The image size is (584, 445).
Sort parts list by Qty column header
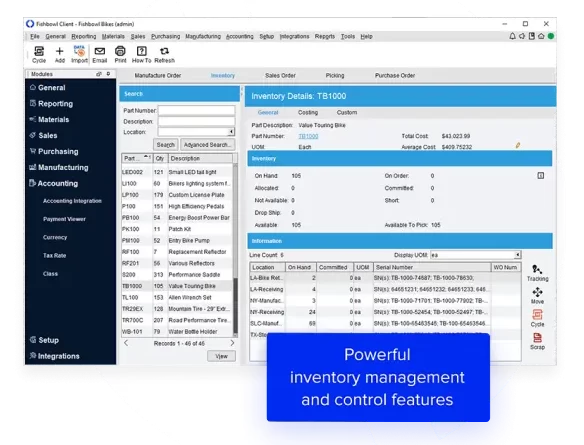click(160, 158)
